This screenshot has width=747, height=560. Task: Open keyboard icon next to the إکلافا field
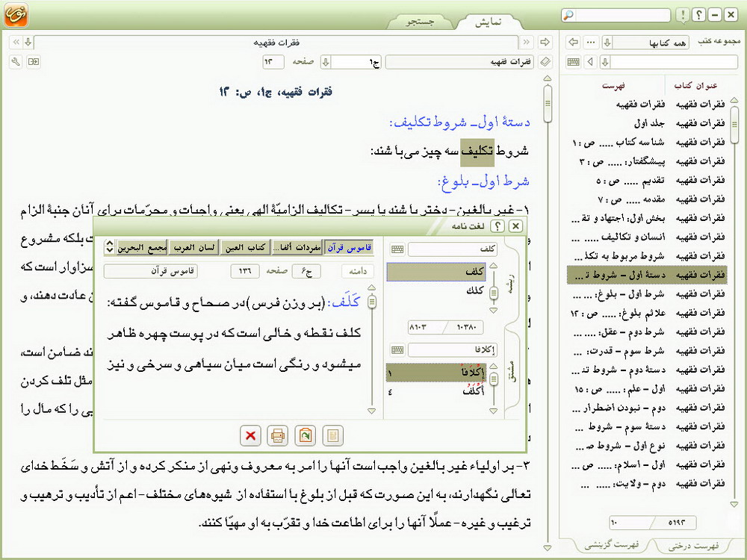click(x=397, y=350)
